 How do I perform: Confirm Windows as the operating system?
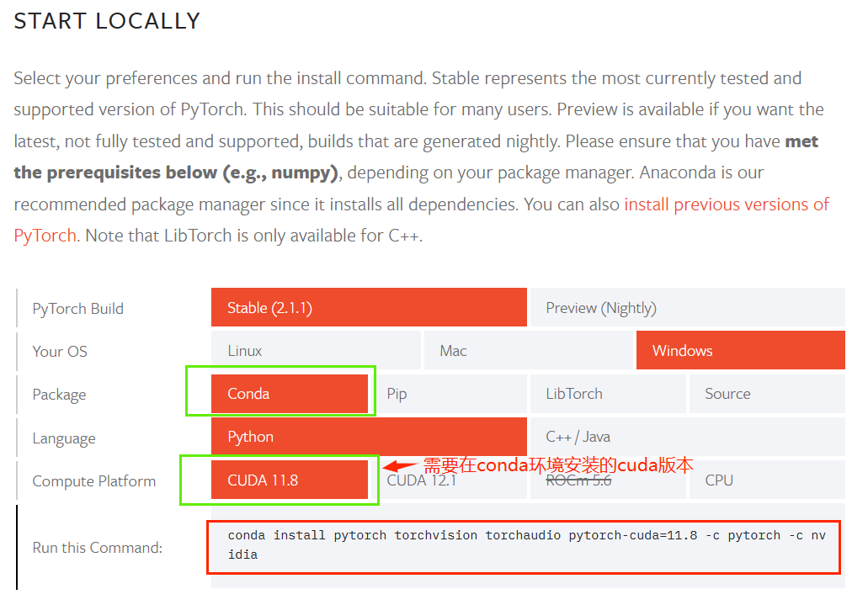click(740, 350)
